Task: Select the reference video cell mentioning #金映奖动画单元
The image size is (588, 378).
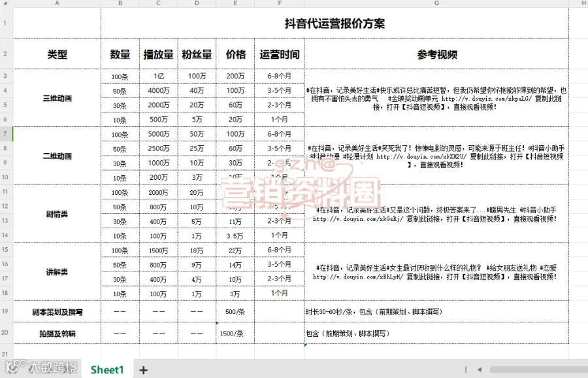Action: pyautogui.click(x=436, y=97)
